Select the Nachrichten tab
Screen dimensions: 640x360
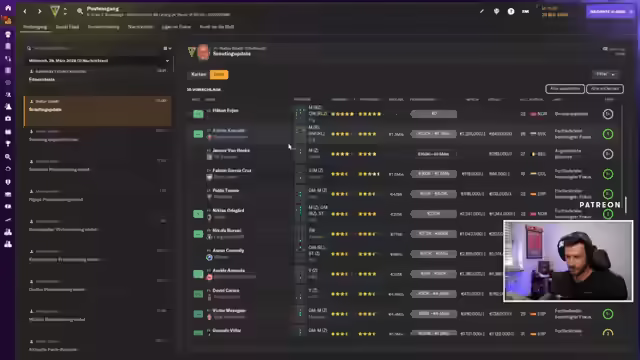[140, 27]
